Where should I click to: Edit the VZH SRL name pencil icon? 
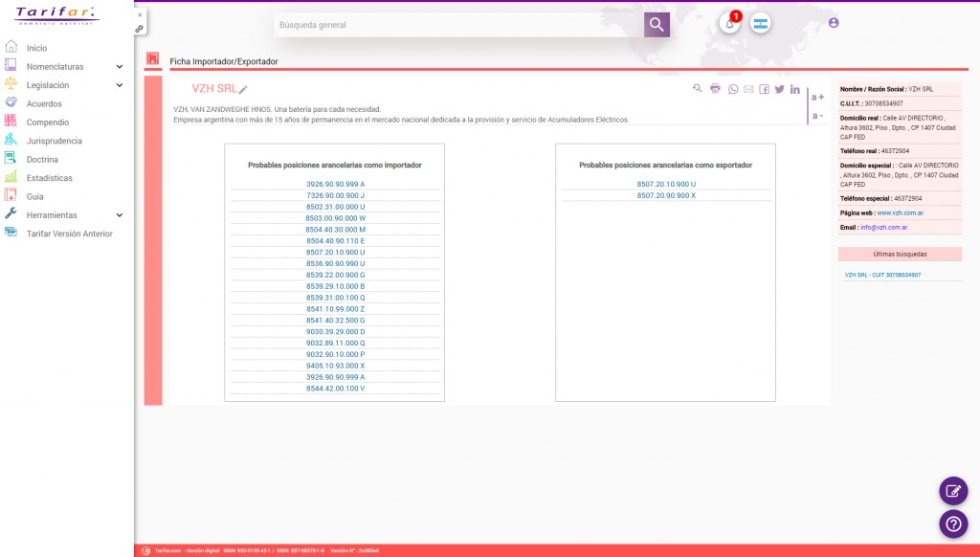(x=243, y=89)
